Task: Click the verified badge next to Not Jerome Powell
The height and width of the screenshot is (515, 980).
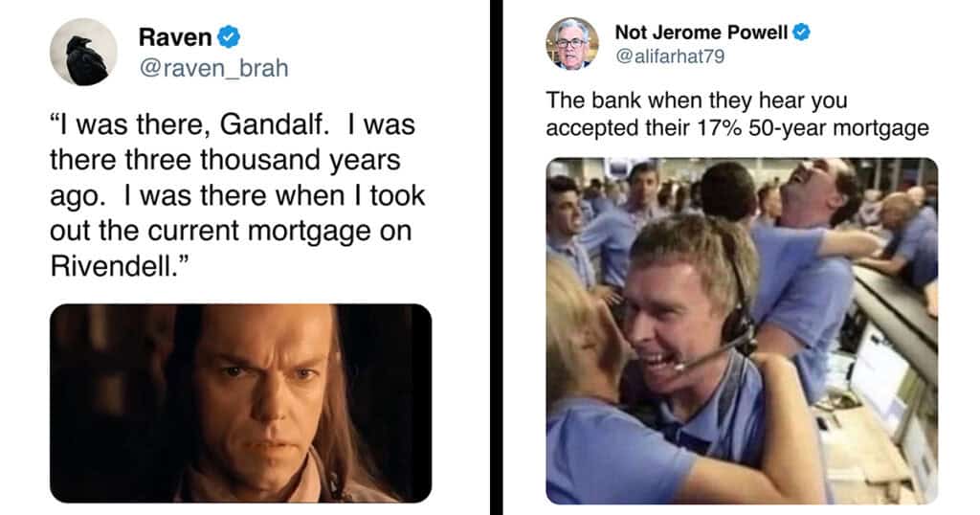Action: 801,32
